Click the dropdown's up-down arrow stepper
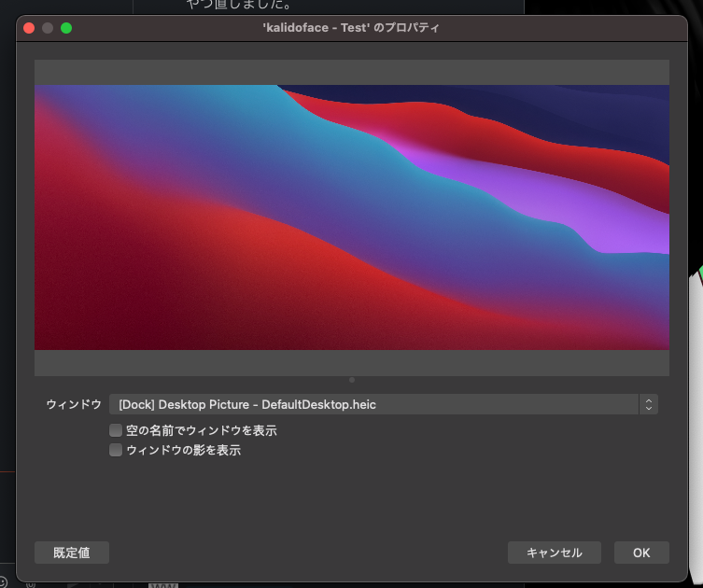This screenshot has width=703, height=588. point(648,404)
